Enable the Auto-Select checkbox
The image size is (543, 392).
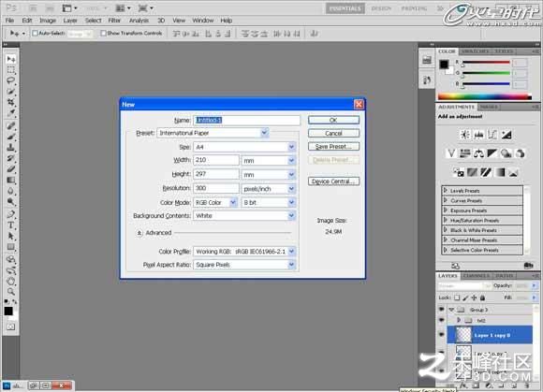[x=35, y=34]
